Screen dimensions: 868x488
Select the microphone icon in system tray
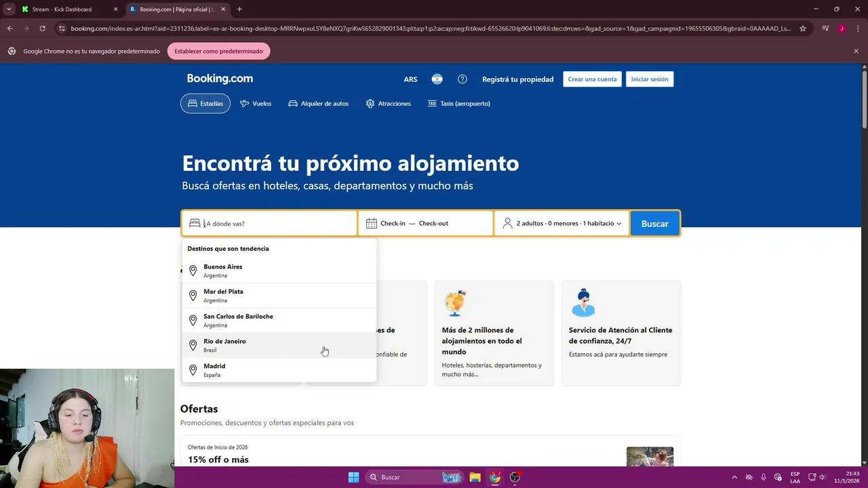click(764, 477)
